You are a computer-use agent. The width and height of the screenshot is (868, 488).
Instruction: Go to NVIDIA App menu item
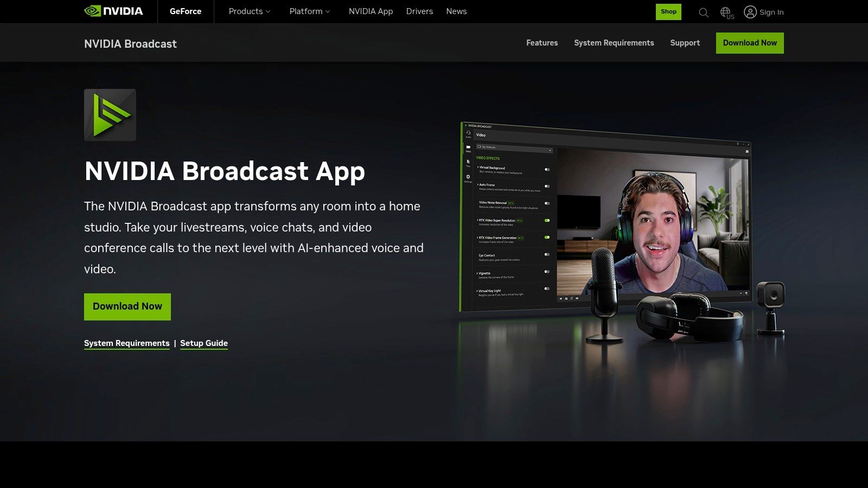pos(371,11)
